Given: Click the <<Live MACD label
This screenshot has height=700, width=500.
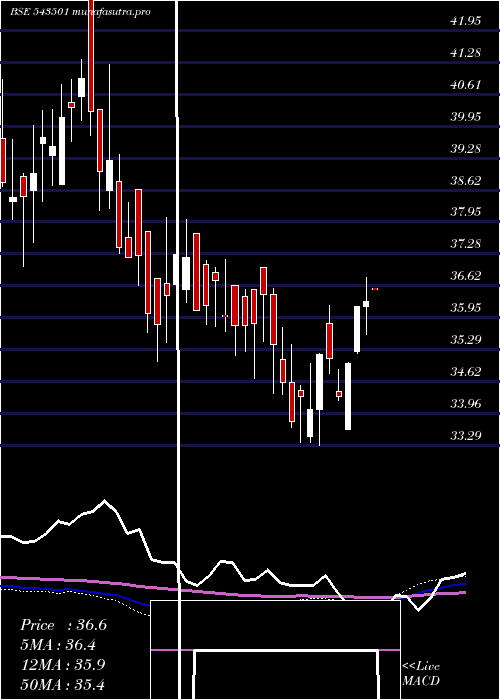Looking at the screenshot, I should [x=421, y=674].
